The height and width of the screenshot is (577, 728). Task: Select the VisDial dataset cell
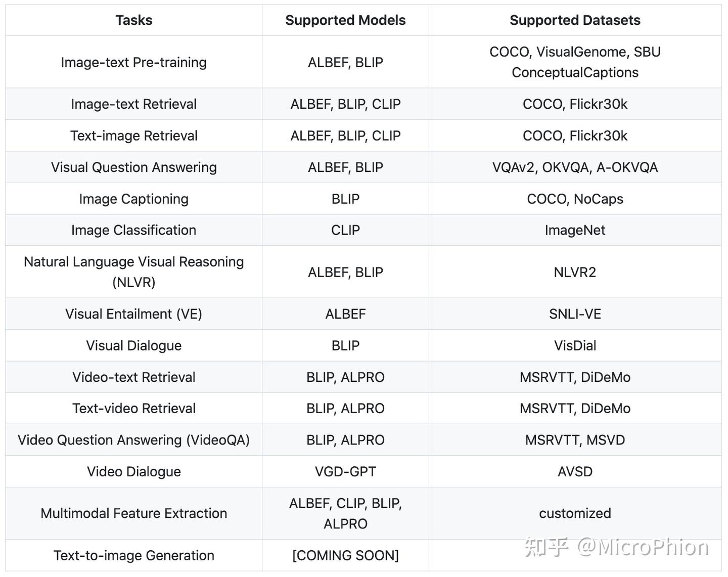(x=575, y=345)
